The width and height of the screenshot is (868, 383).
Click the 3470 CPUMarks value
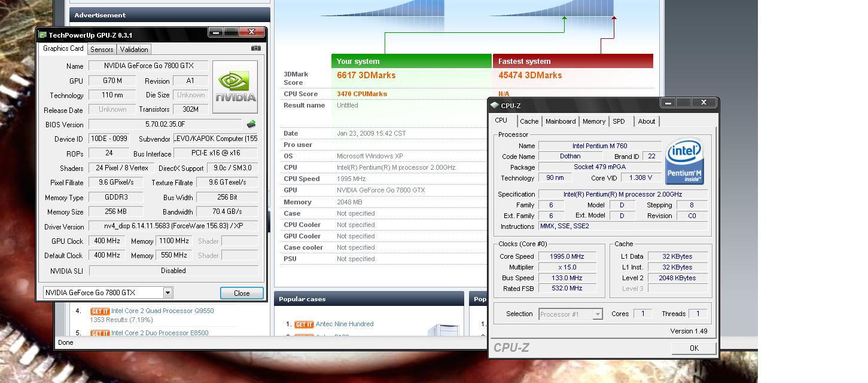tap(362, 94)
